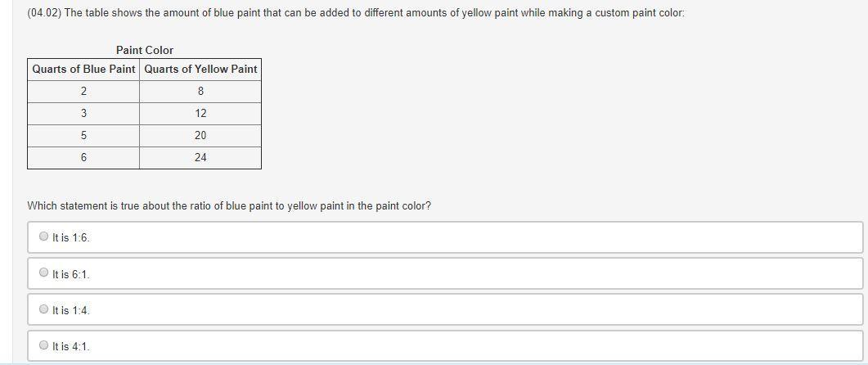Click the 'Which statement is true' question text

pyautogui.click(x=229, y=206)
